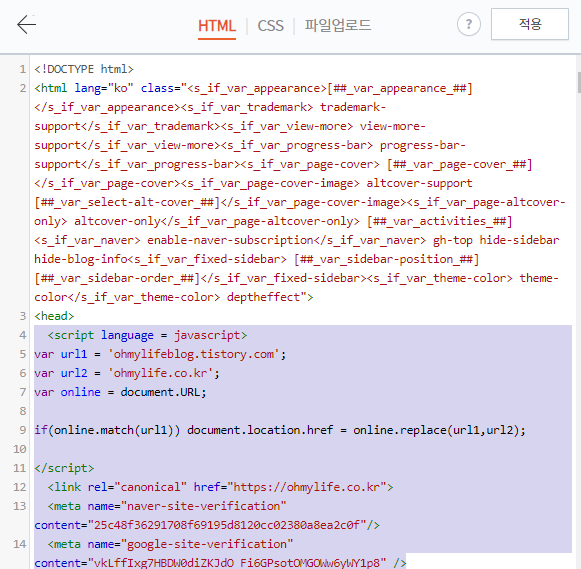Click the online.replace(url1,url2) code

[436, 430]
